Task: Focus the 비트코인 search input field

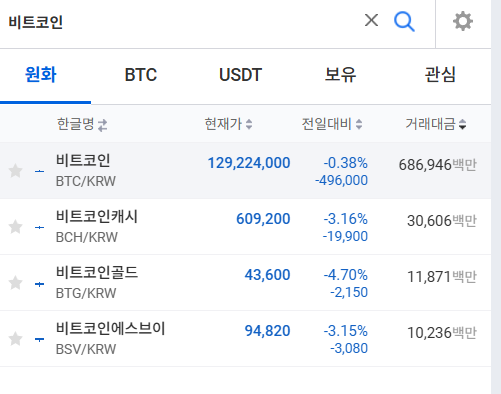Action: click(x=180, y=22)
